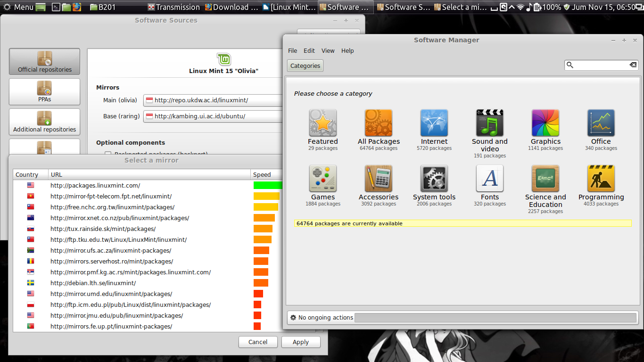Click the Categories button

(305, 66)
